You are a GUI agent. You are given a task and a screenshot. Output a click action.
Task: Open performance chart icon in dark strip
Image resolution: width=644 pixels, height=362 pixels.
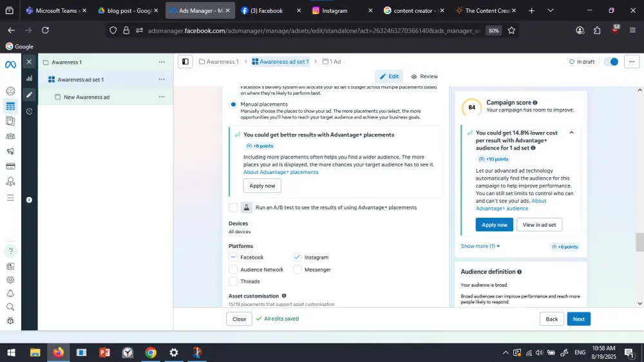(x=29, y=78)
